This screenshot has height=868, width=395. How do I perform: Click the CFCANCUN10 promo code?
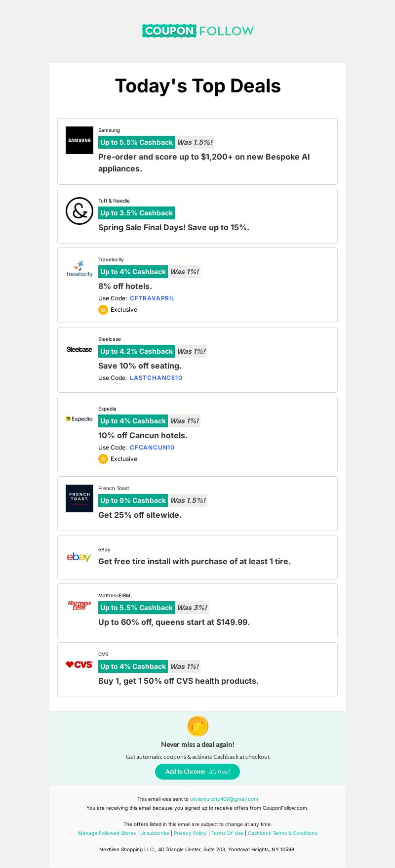pyautogui.click(x=152, y=448)
